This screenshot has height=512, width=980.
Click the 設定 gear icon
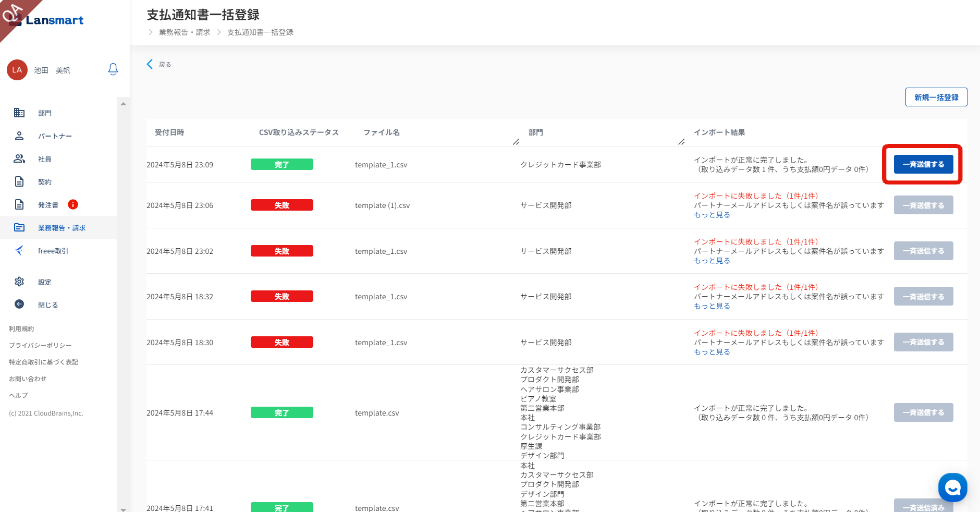click(x=19, y=282)
